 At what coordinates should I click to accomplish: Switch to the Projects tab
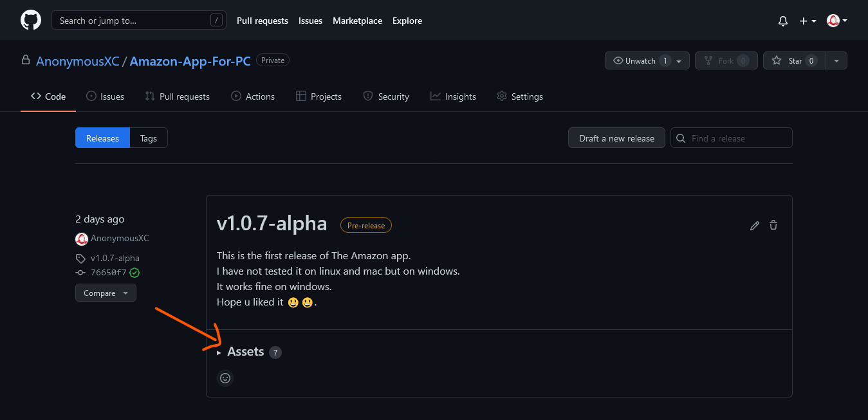pos(319,96)
